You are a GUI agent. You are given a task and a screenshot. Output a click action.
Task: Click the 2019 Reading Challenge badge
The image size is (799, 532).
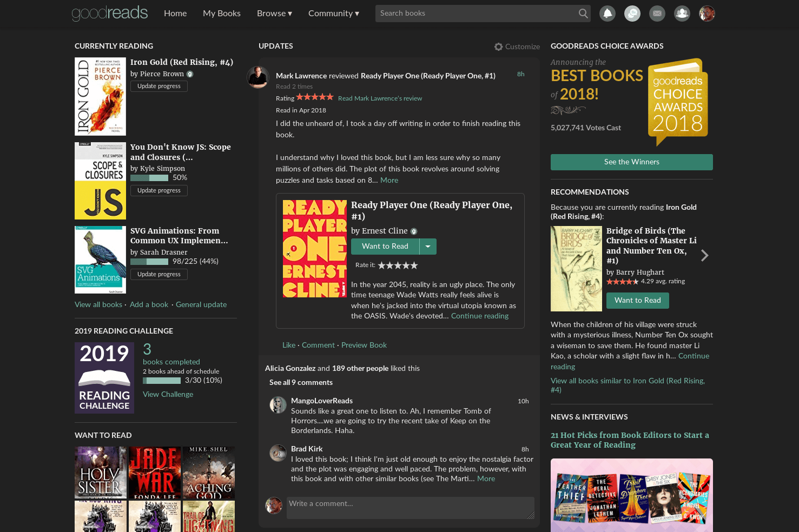(x=104, y=378)
